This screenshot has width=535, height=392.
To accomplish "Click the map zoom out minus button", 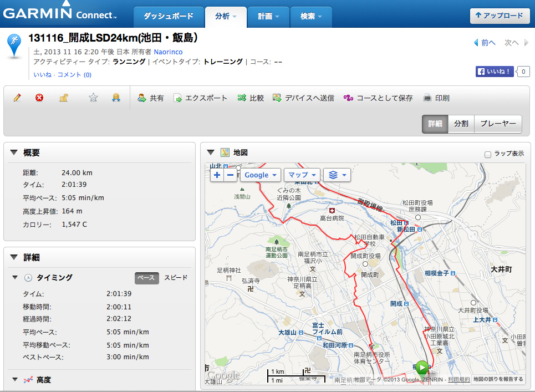I will pyautogui.click(x=230, y=175).
